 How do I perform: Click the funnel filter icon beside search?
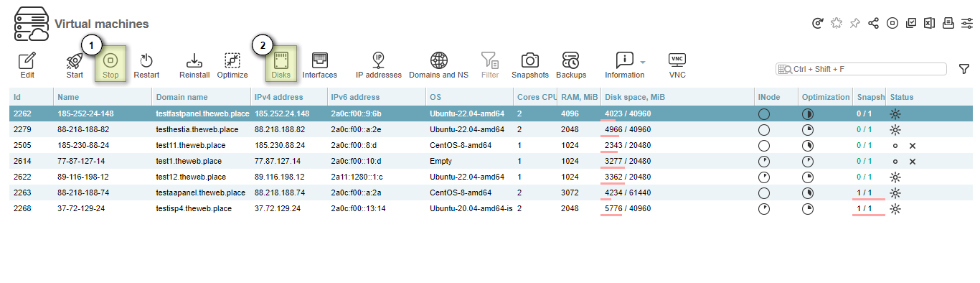coord(964,69)
